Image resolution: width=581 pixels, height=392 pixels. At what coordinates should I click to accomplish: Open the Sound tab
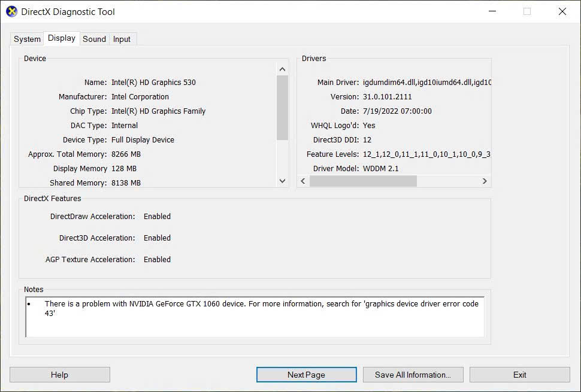coord(94,39)
